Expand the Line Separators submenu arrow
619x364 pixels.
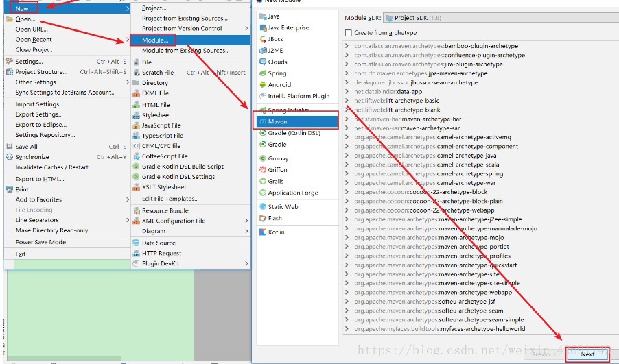128,220
